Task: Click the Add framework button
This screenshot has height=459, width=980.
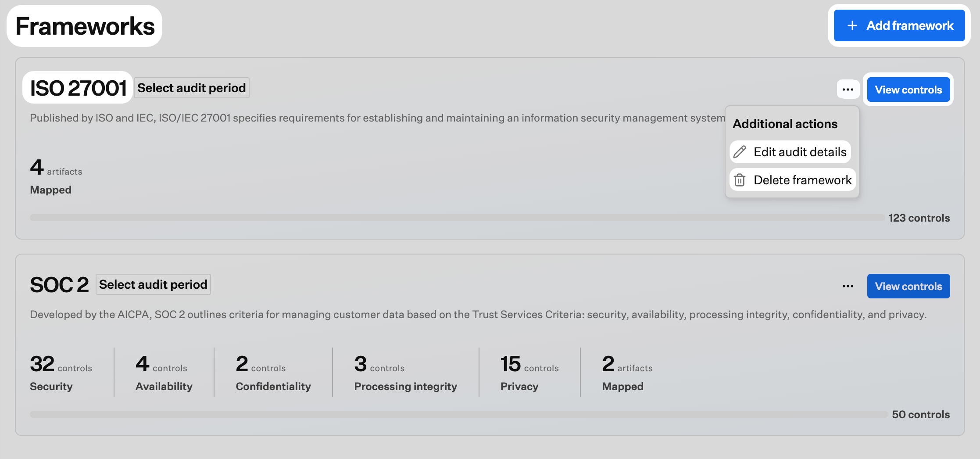Action: tap(899, 25)
